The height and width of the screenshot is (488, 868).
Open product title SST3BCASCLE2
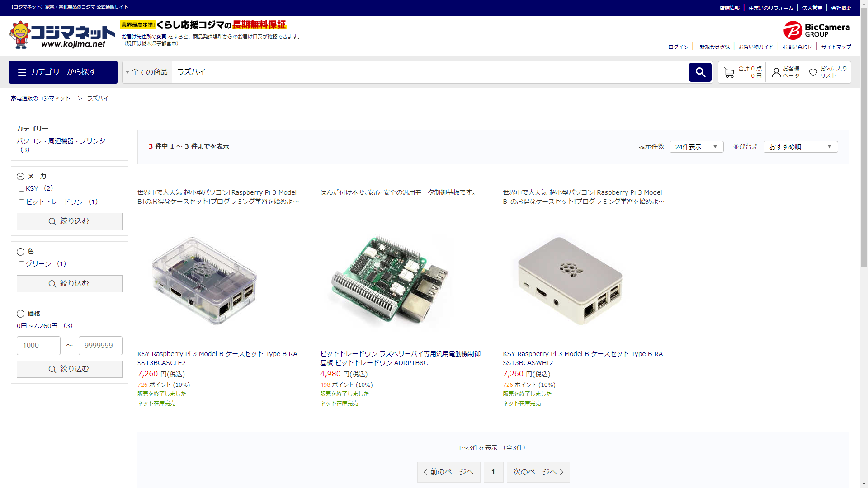pos(217,358)
